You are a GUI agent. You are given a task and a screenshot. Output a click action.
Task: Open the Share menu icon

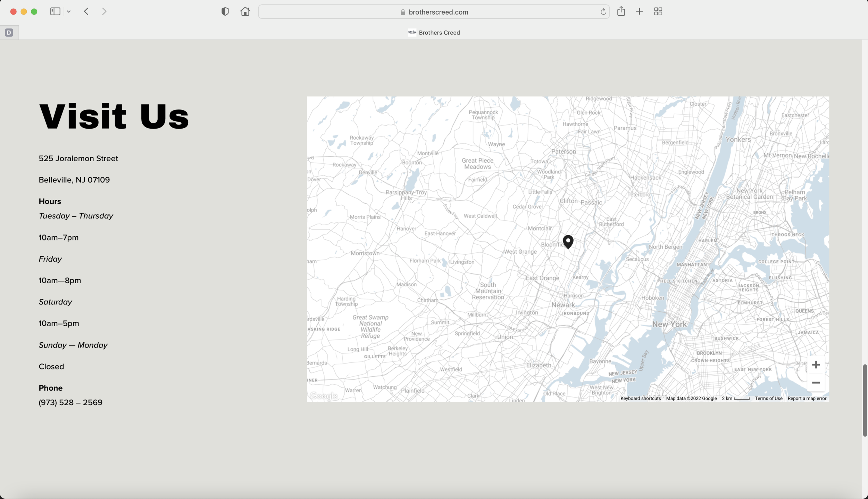621,11
